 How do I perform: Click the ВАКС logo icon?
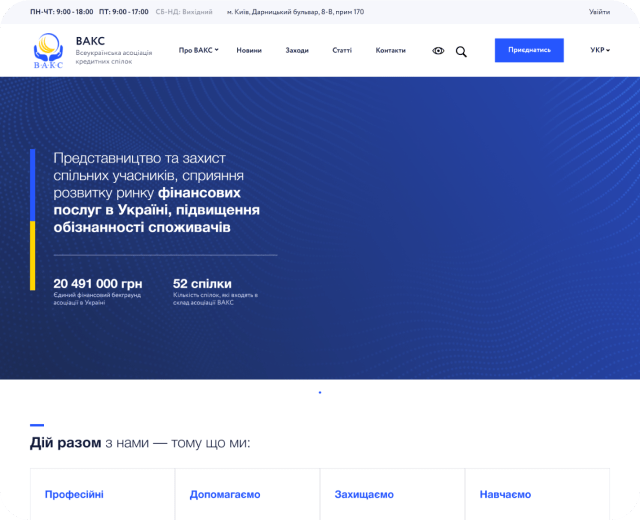(x=47, y=51)
